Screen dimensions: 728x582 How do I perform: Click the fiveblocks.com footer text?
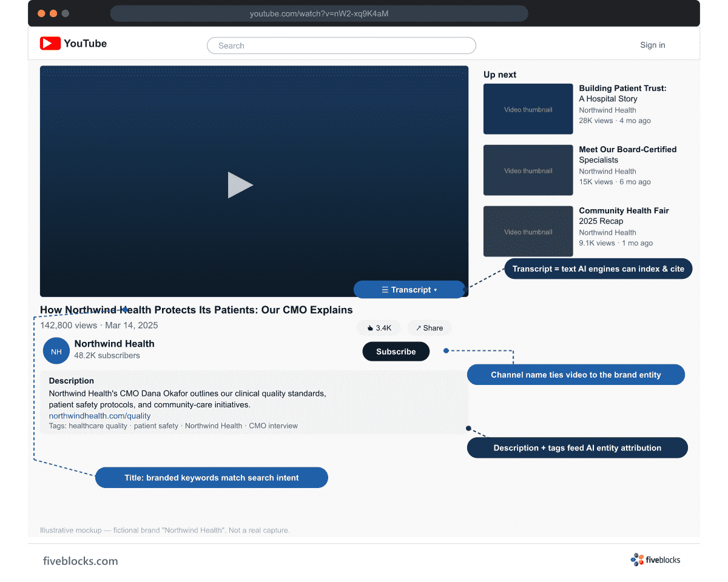coord(81,561)
